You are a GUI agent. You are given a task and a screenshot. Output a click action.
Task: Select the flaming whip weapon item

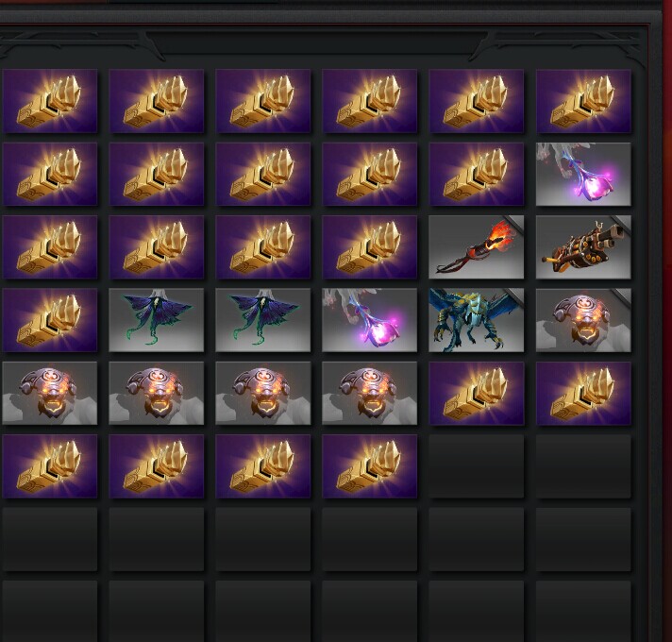[476, 247]
